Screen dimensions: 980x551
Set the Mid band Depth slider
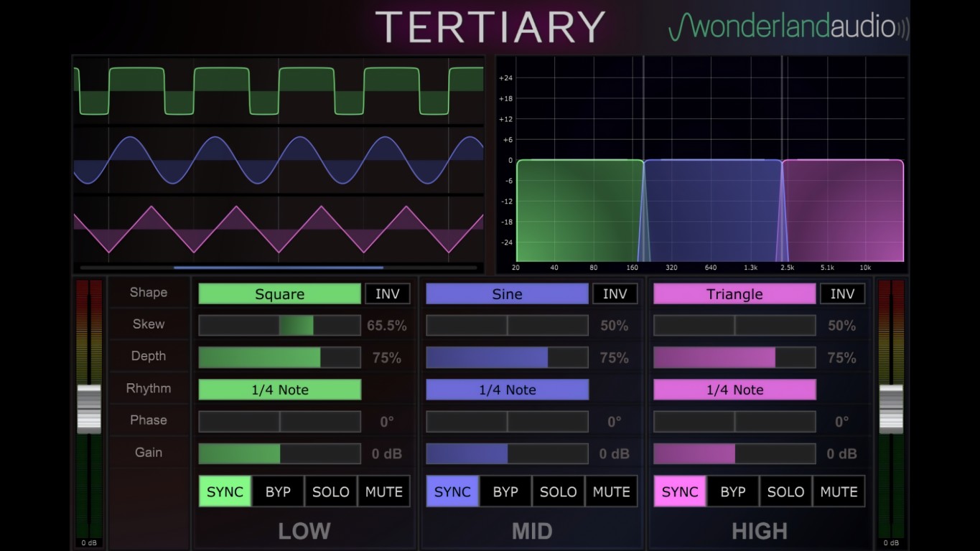507,357
